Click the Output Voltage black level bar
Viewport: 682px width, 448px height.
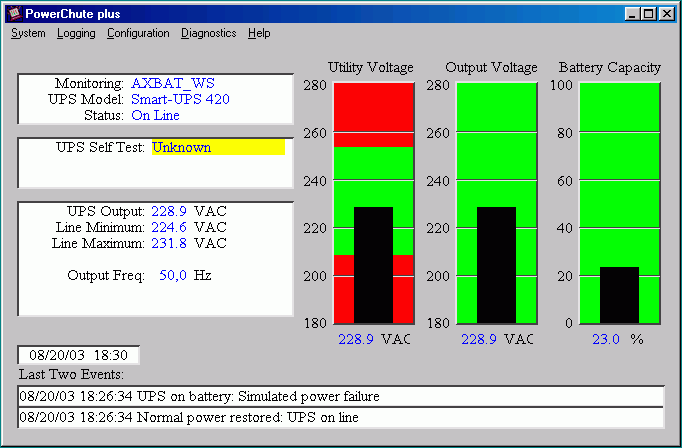(x=496, y=265)
